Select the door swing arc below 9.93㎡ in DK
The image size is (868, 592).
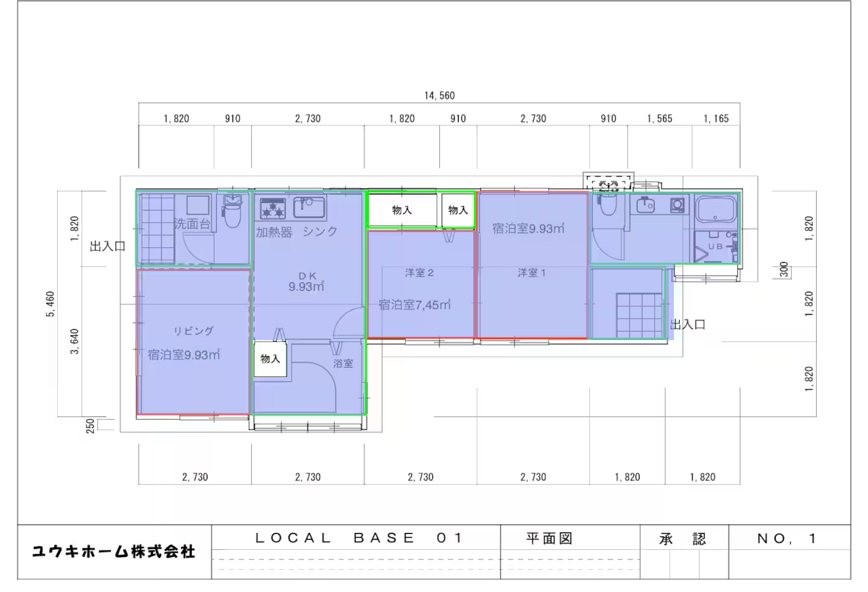349,324
